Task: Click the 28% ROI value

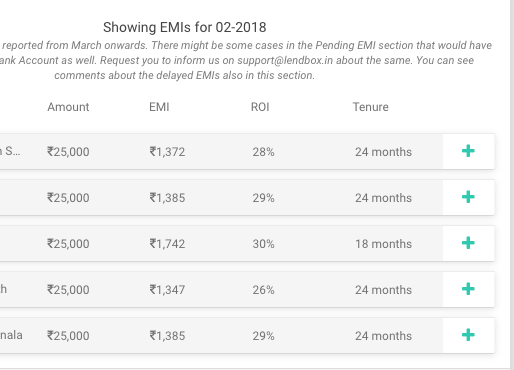Action: [263, 152]
